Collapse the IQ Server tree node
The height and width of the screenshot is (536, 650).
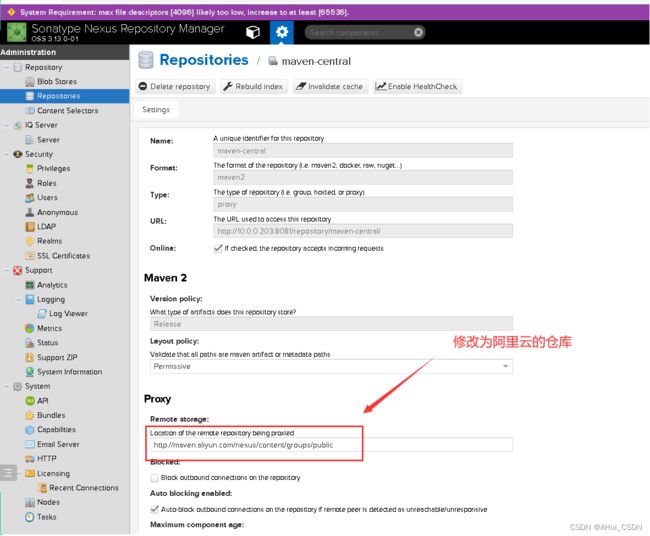click(x=6, y=125)
